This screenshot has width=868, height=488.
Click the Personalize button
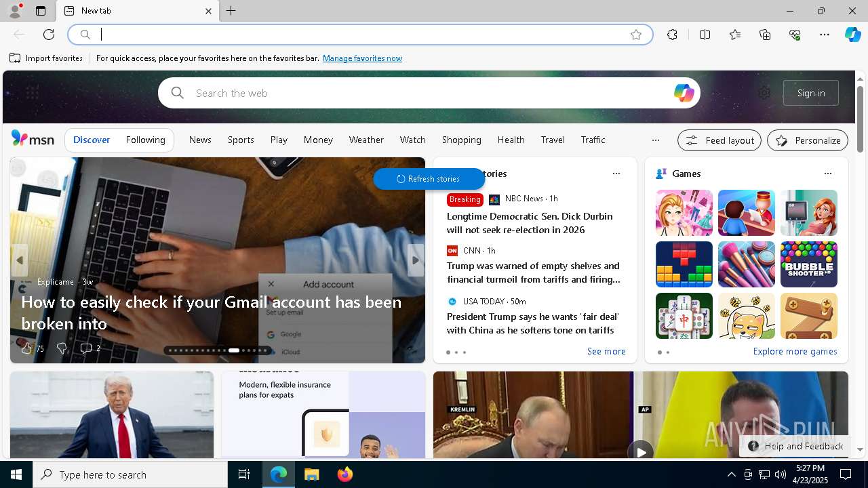point(808,140)
